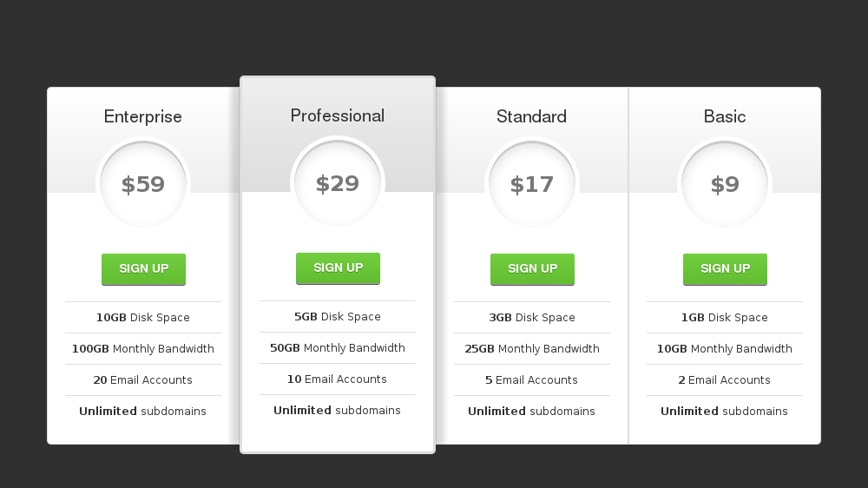
Task: Click the 10 Email Accounts feature
Action: click(338, 379)
